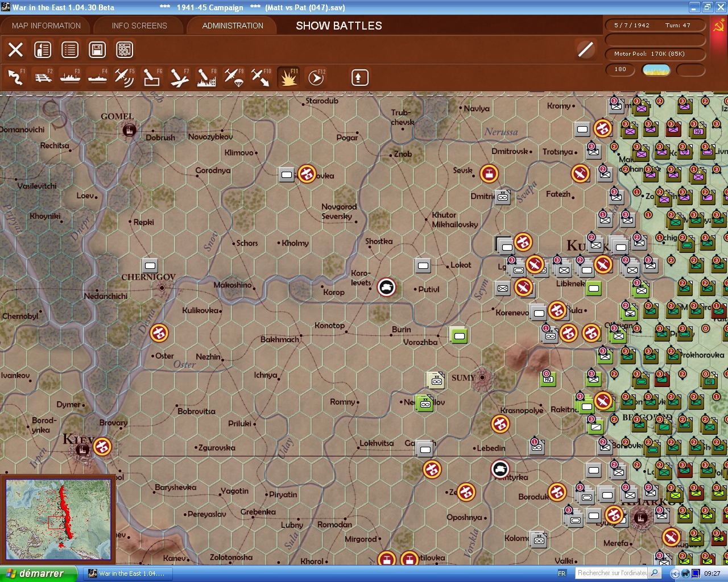
Task: Click the F12 end turn icon
Action: coord(316,77)
